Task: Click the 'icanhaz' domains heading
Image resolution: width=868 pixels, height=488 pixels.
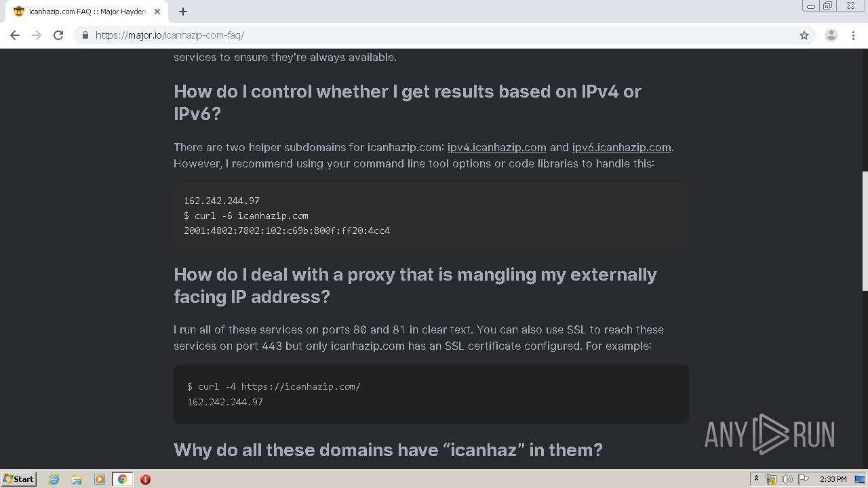Action: (x=388, y=450)
